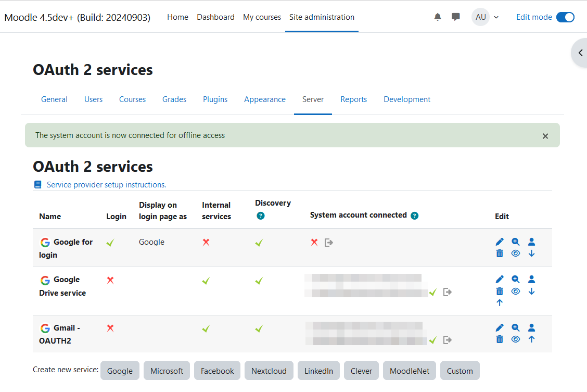
Task: Delete the Google for login service
Action: click(x=500, y=254)
